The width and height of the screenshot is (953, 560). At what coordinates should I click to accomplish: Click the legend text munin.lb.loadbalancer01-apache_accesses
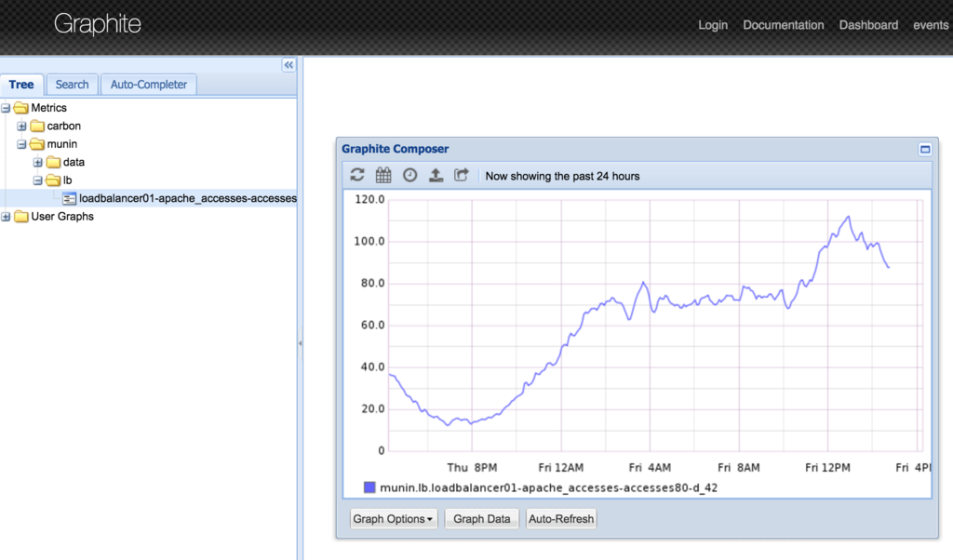(x=549, y=487)
